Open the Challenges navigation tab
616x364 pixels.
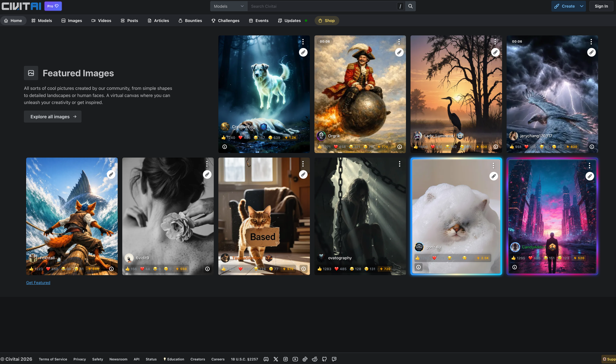tap(225, 21)
